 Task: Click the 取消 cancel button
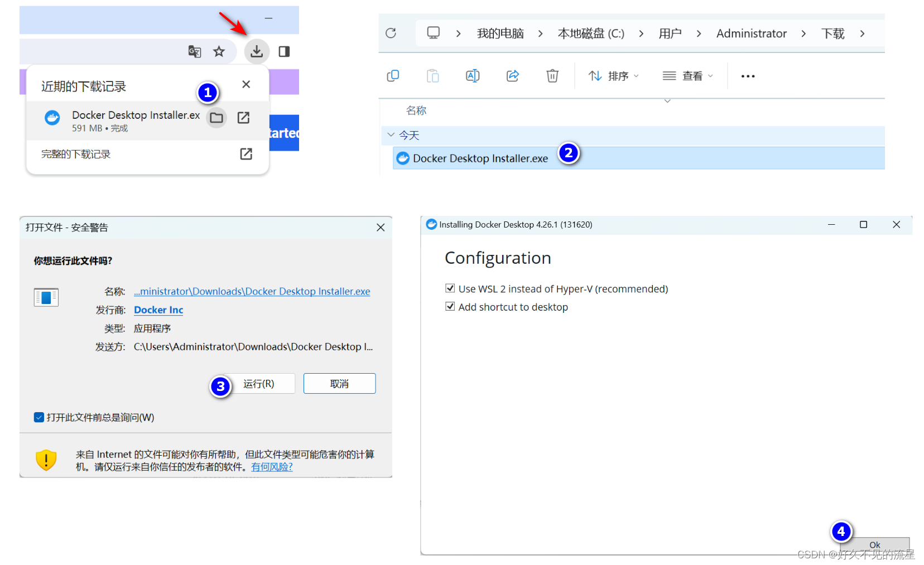[339, 384]
